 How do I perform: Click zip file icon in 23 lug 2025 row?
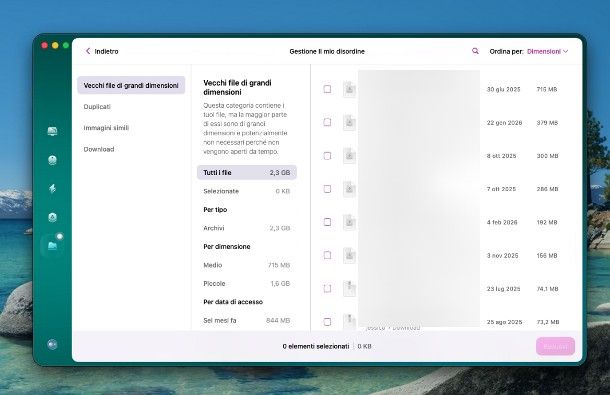click(349, 289)
